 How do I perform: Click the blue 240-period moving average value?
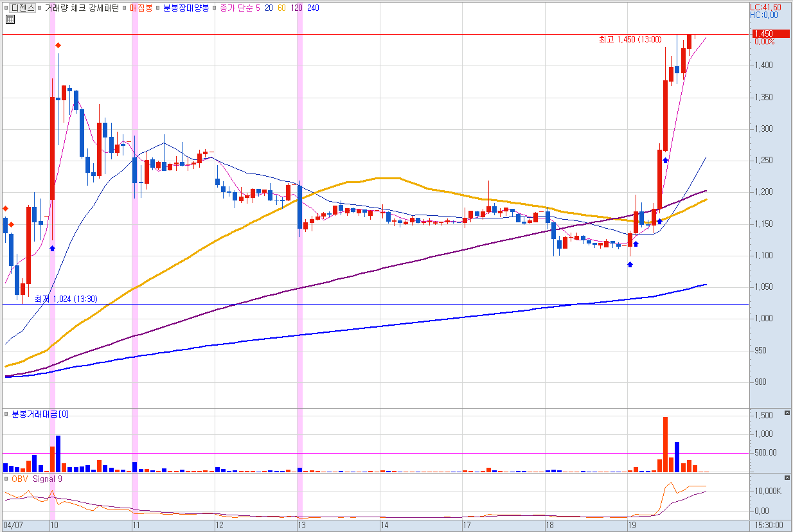314,8
